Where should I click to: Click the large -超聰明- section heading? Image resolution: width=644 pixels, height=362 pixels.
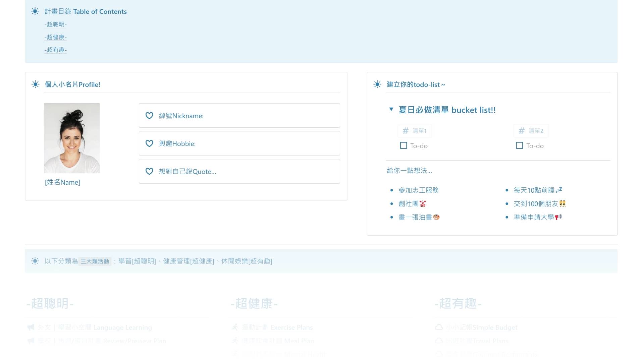[x=50, y=303]
